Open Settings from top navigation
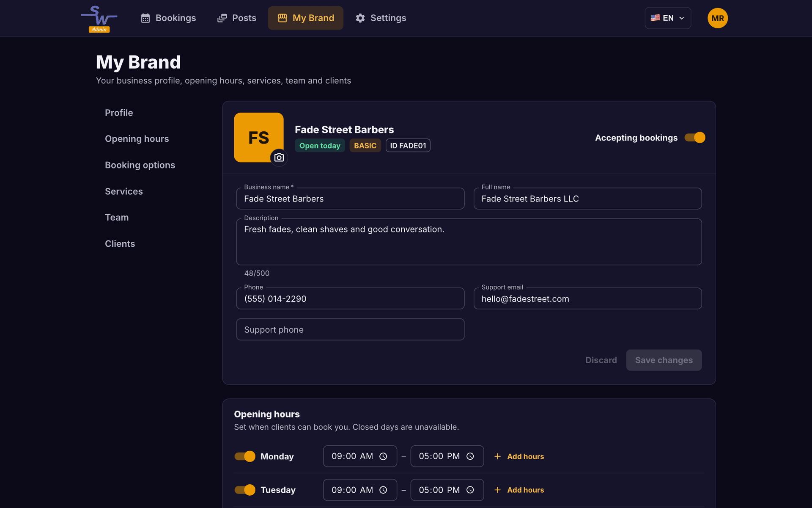Image resolution: width=812 pixels, height=508 pixels. pos(381,18)
